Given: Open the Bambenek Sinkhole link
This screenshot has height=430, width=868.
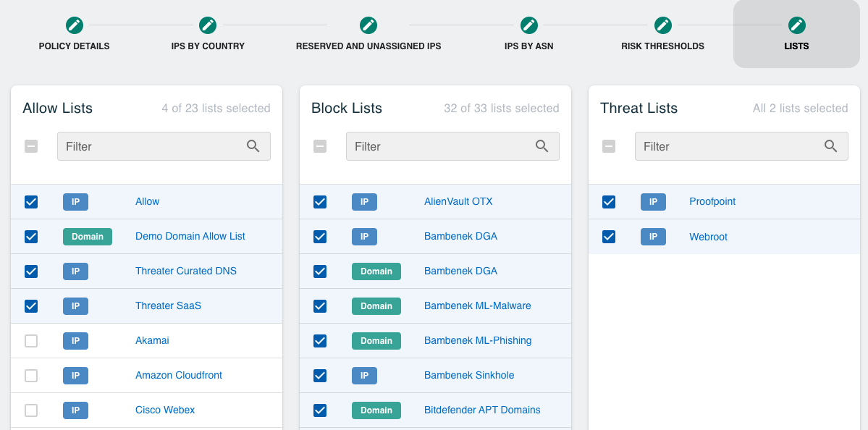Looking at the screenshot, I should (469, 375).
